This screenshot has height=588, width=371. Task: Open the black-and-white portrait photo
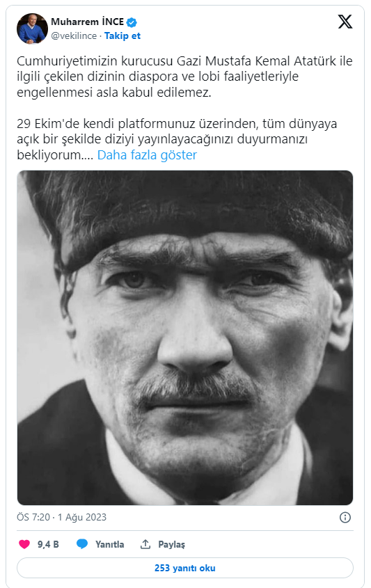coord(185,337)
